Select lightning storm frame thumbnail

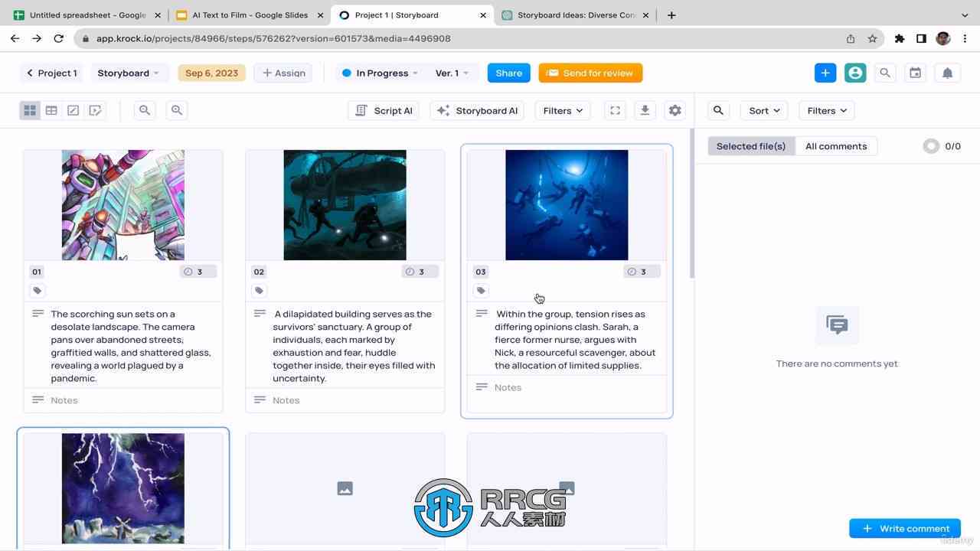[123, 488]
